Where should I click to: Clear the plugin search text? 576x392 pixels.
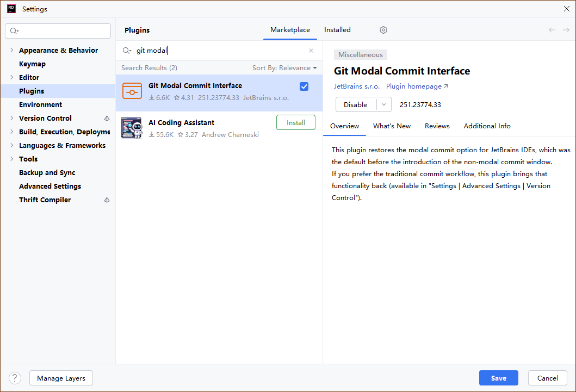(x=311, y=51)
